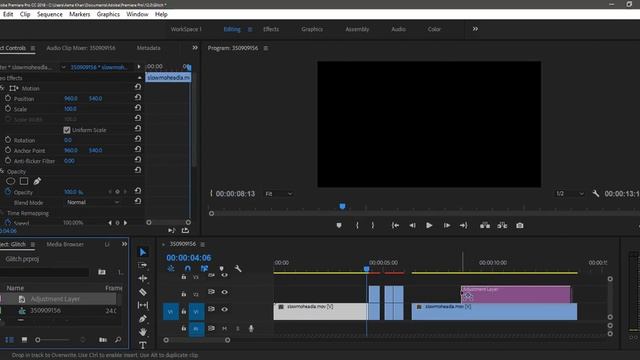Screen dimensions: 640x360
Task: Toggle voice-over record microphone on audio track
Action: (251, 328)
